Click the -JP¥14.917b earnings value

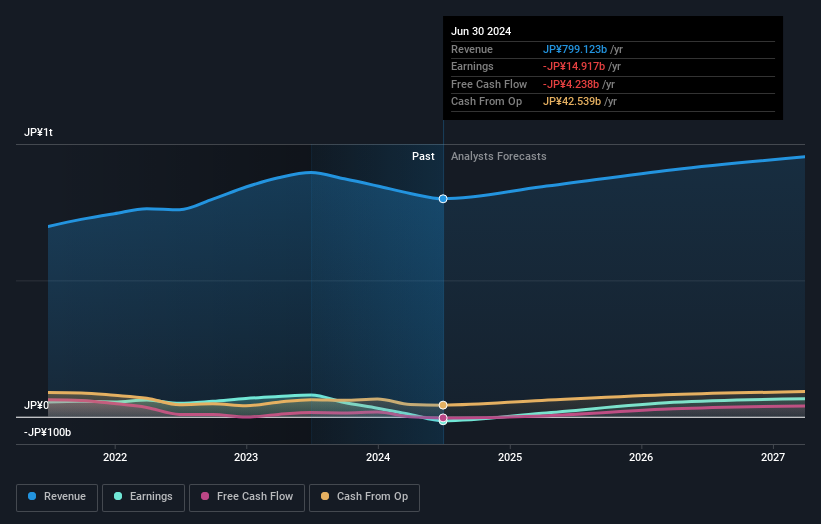(x=574, y=66)
